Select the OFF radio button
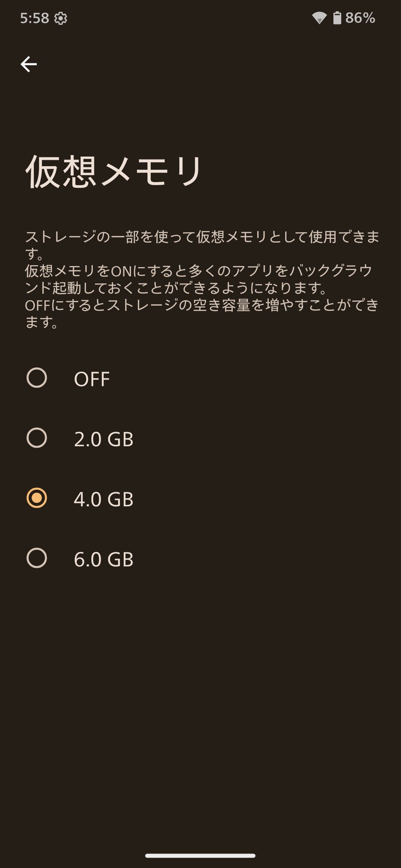Viewport: 401px width, 868px height. 37,378
